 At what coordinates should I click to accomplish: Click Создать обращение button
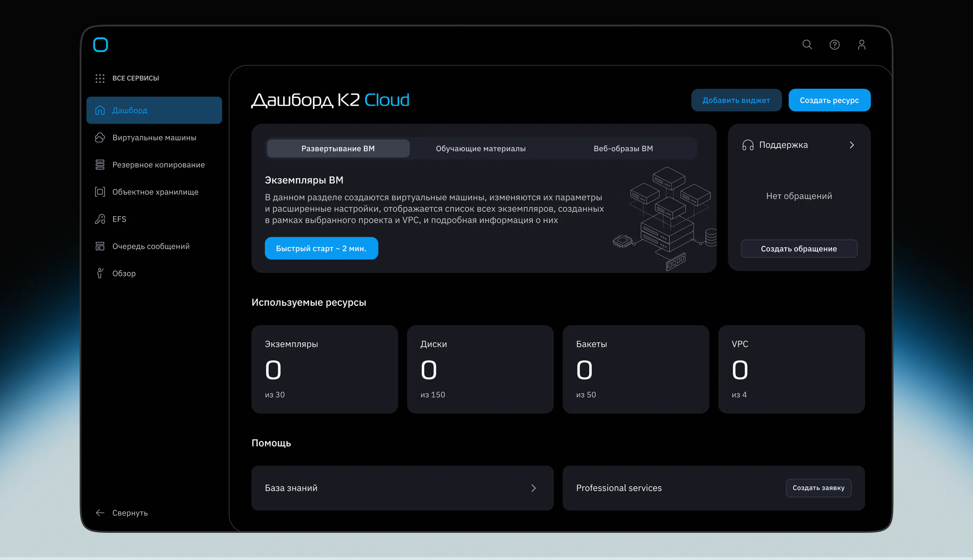pyautogui.click(x=799, y=249)
